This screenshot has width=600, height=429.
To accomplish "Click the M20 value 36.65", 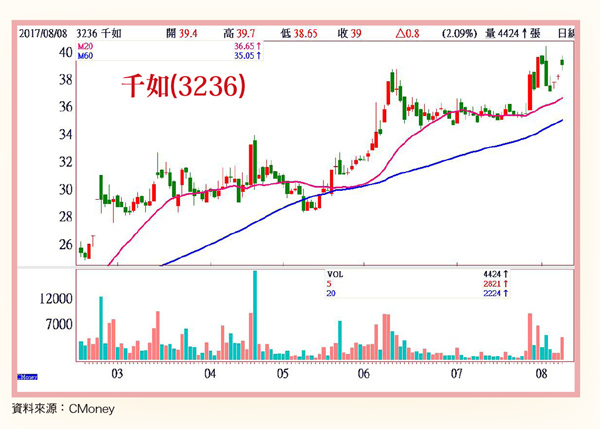I will 248,46.
